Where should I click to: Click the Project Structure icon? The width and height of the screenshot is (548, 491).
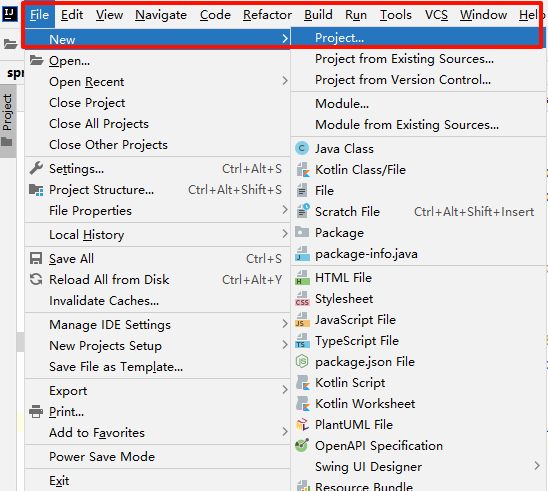pos(36,190)
